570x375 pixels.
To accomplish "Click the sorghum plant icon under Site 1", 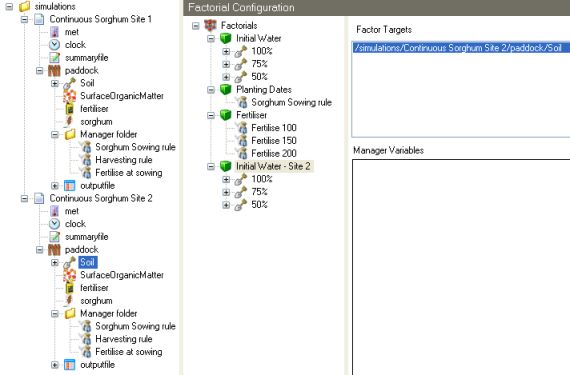I will 69,121.
